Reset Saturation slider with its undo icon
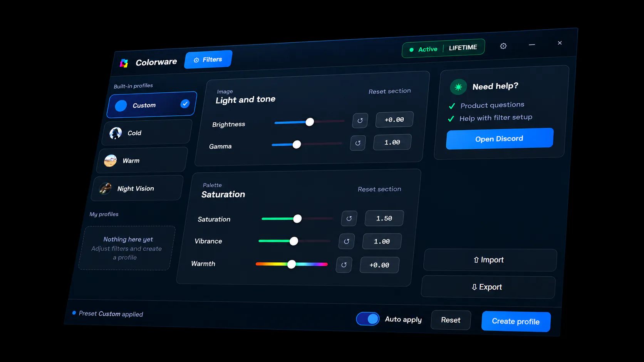Viewport: 644px width, 362px height. [x=349, y=219]
